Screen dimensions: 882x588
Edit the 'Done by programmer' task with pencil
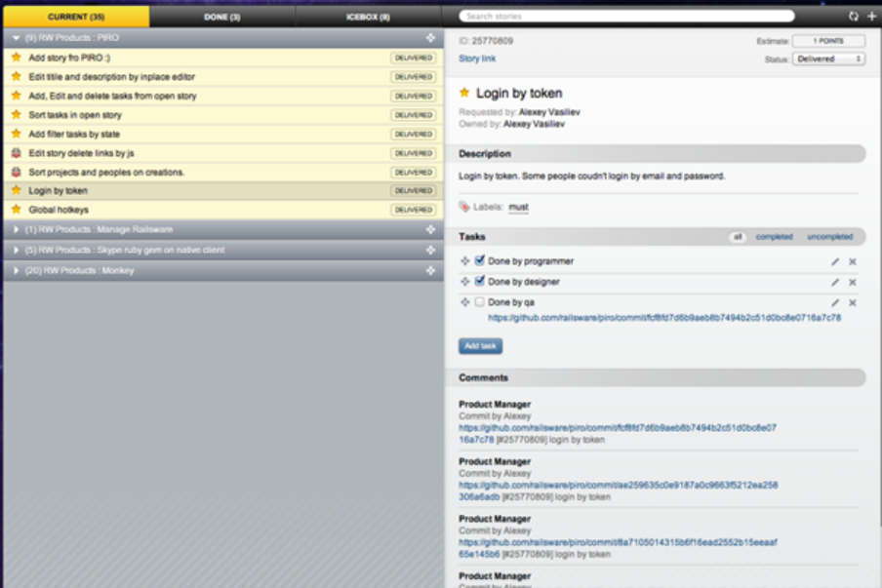tap(835, 261)
